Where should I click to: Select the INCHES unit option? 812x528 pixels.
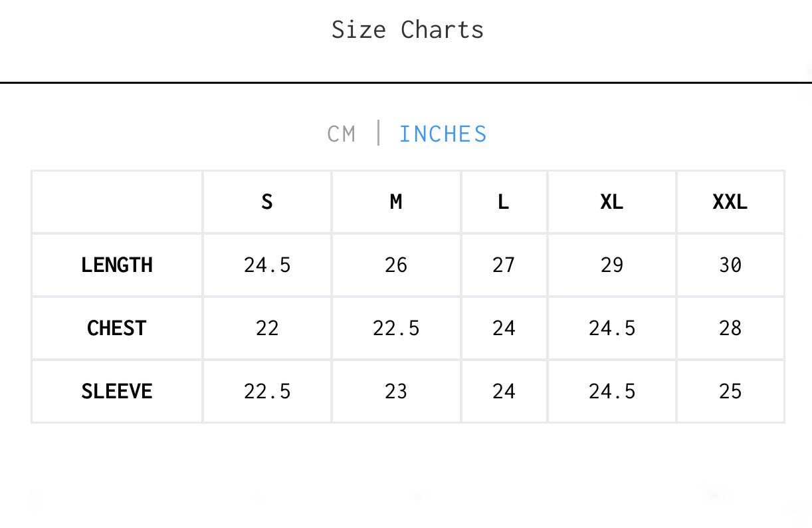click(443, 134)
